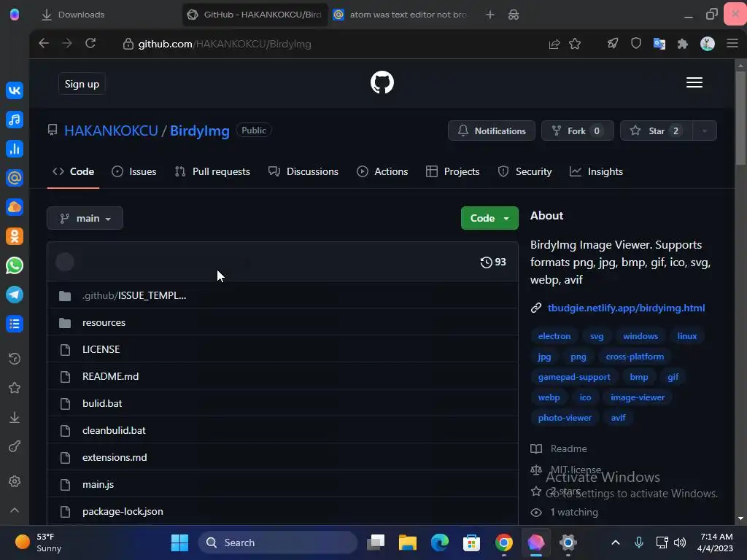
Task: Open WhatsApp sidebar shortcut
Action: [x=15, y=265]
